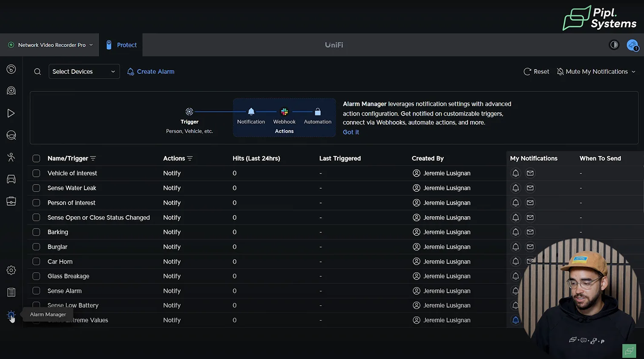Open the briefcase icon in sidebar

pyautogui.click(x=11, y=201)
